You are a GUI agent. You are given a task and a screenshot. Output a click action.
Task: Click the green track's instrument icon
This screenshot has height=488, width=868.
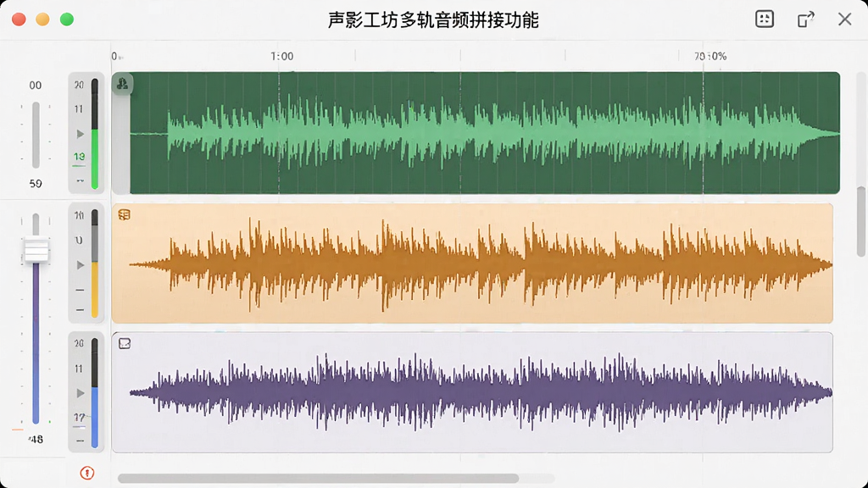(x=122, y=84)
